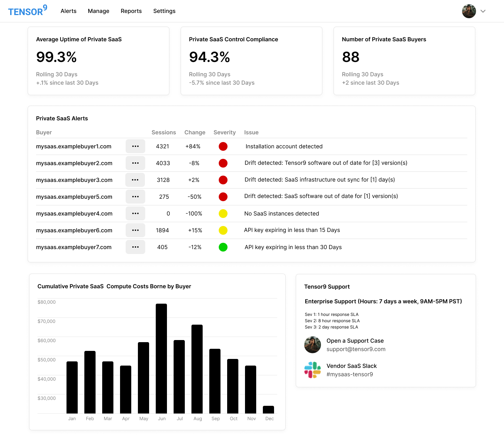This screenshot has height=438, width=504.
Task: Open the Alerts navigation item
Action: [x=68, y=11]
